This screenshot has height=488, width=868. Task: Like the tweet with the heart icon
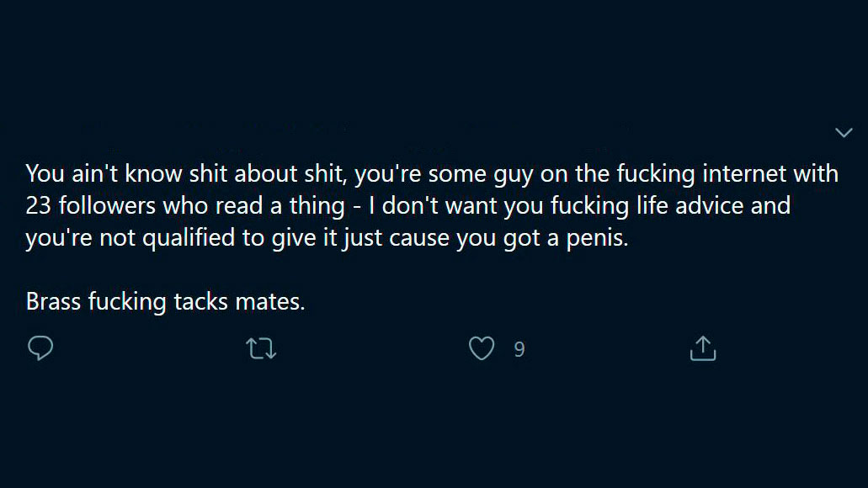point(482,348)
